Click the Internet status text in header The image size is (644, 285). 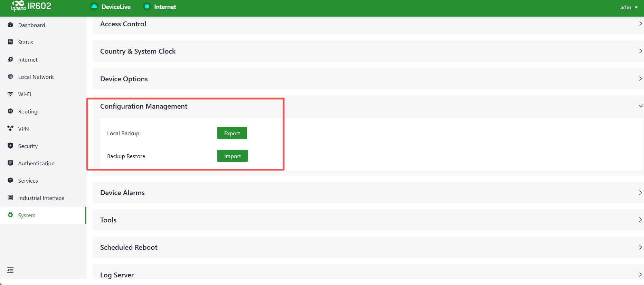(165, 7)
